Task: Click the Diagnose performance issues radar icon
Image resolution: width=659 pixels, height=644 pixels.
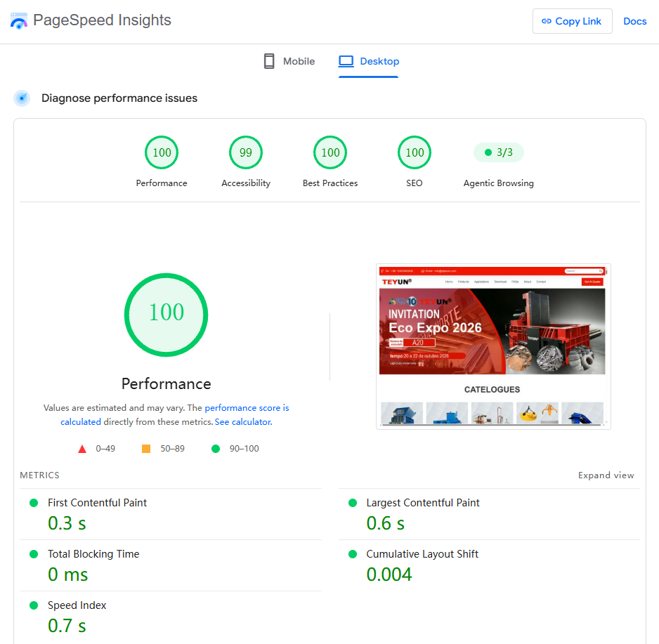Action: coord(22,98)
